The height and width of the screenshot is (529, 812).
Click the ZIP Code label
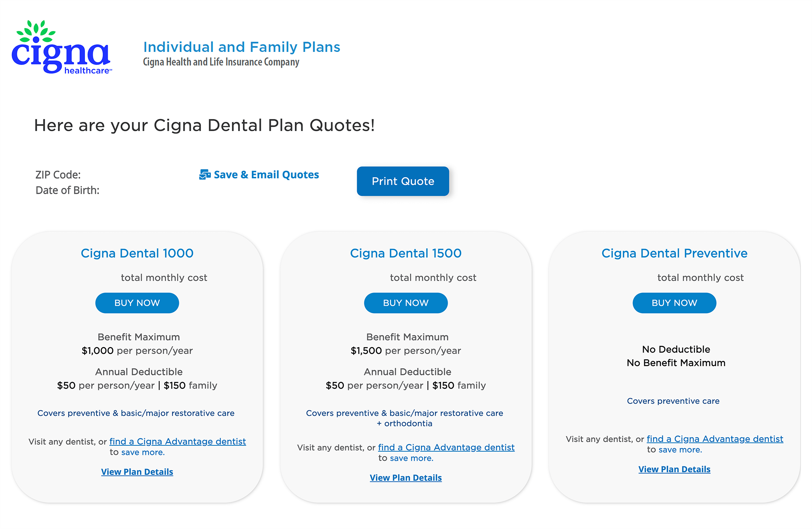coord(58,175)
